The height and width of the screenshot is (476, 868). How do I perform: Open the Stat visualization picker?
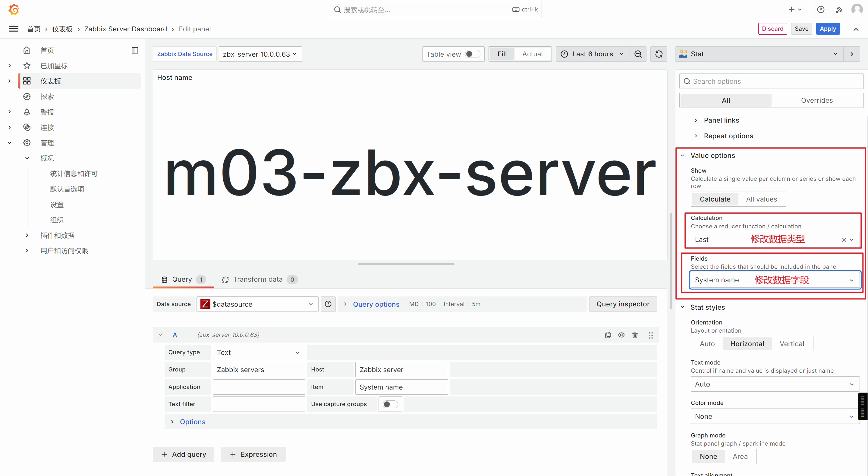point(759,54)
